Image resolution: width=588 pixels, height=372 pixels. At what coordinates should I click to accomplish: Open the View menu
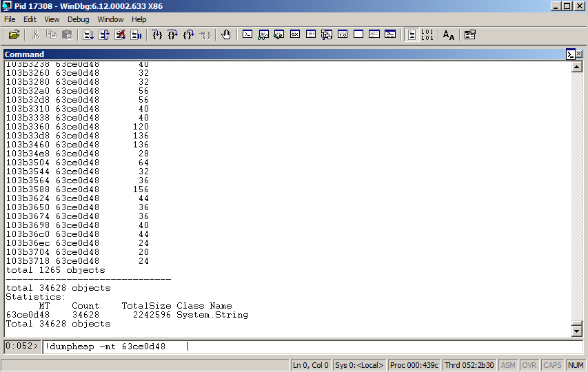[52, 19]
